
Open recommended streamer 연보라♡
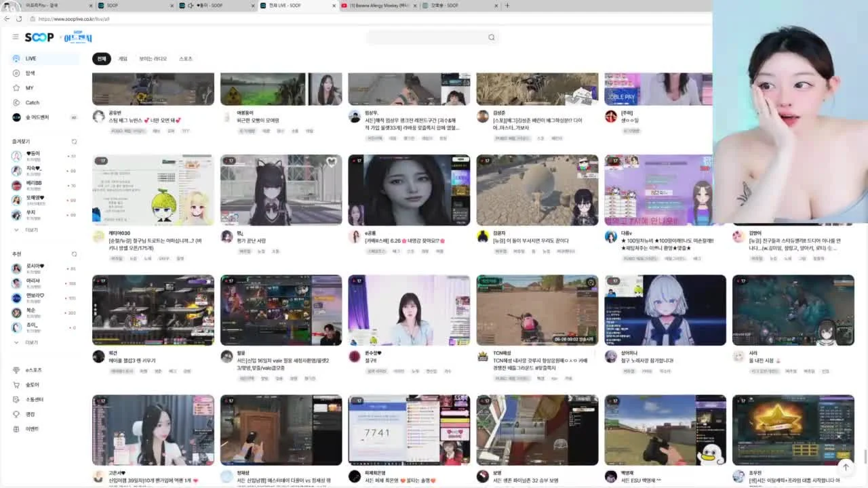coord(42,298)
